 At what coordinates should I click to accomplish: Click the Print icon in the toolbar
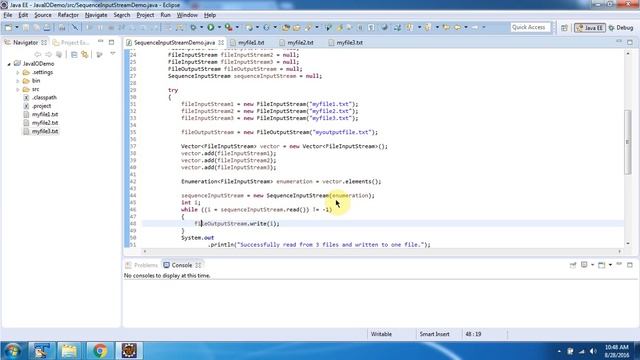click(x=47, y=27)
